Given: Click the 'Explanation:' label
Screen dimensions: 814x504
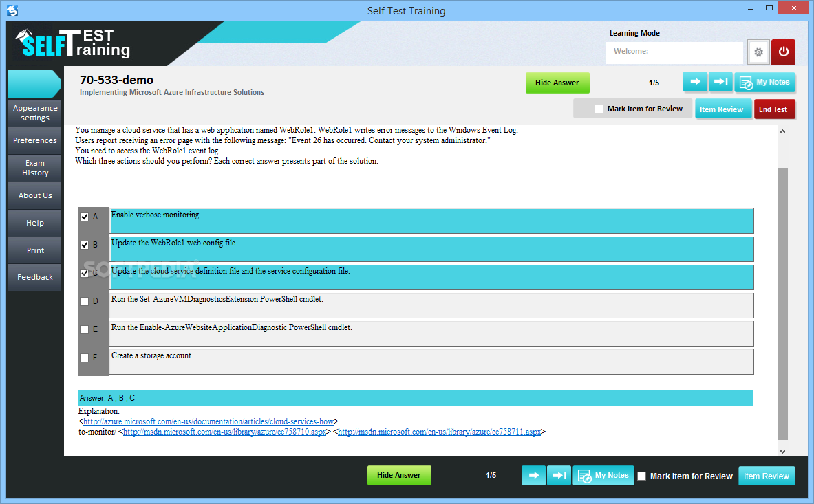Looking at the screenshot, I should [x=98, y=411].
